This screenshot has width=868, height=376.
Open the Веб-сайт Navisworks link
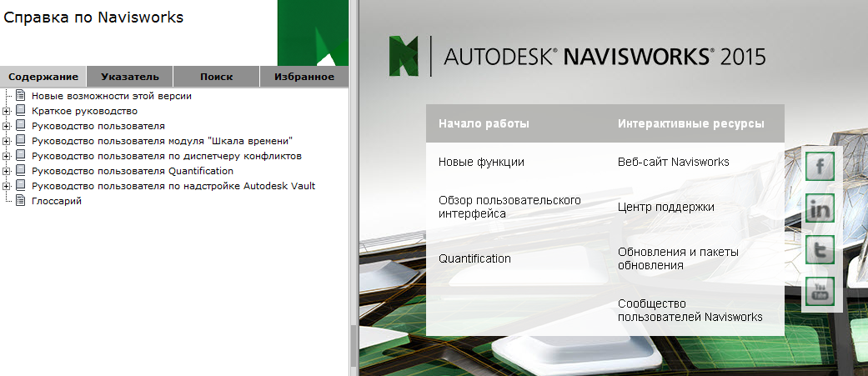coord(673,163)
